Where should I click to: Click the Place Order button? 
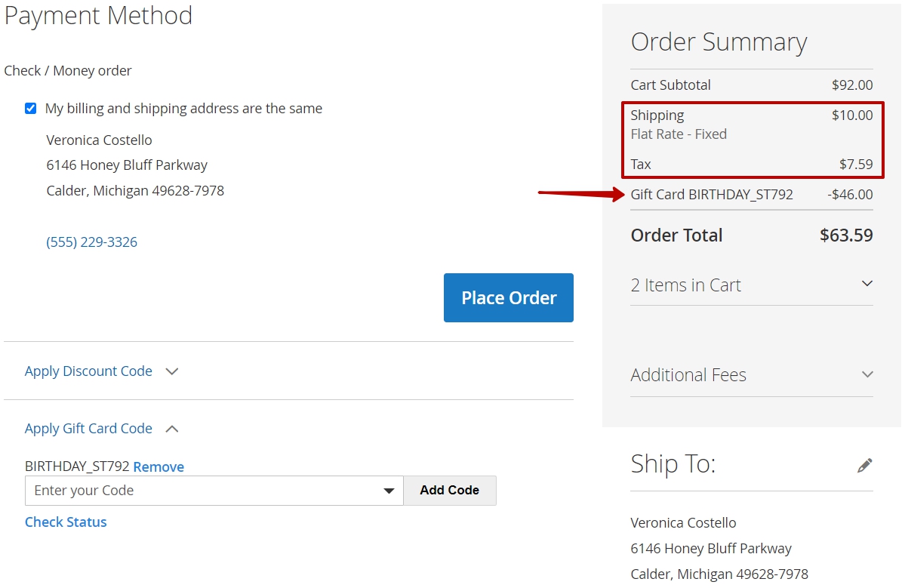click(x=509, y=297)
